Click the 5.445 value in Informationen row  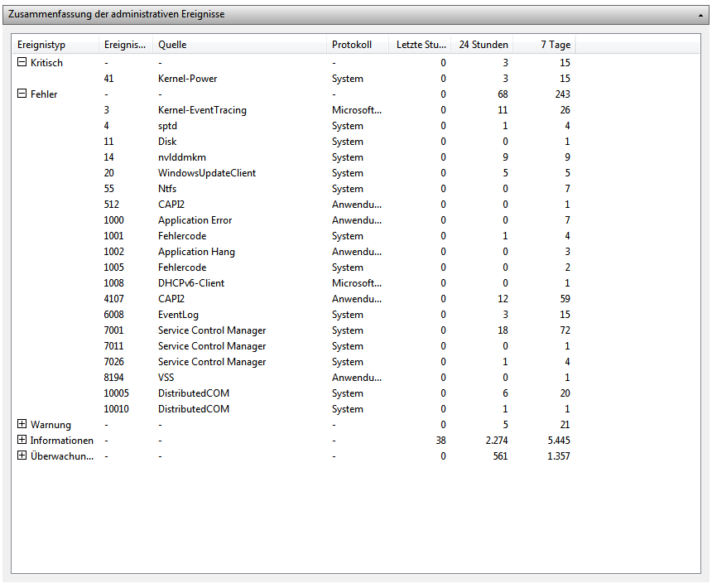559,441
